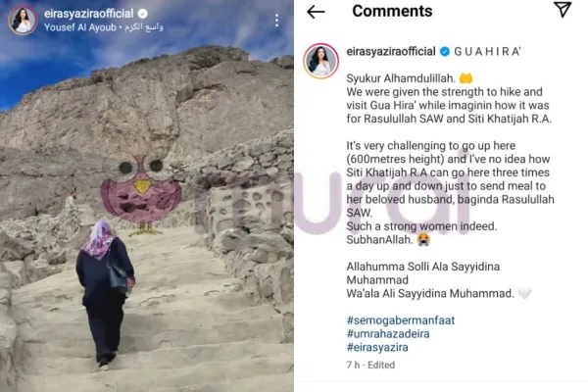Open the three-dot post options menu
588x392 pixels.
[276, 21]
